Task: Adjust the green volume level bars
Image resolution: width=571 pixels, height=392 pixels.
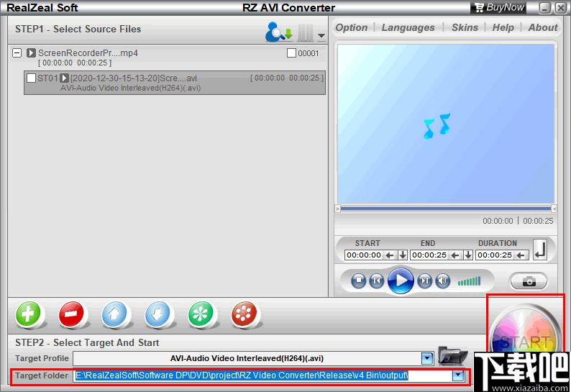Action: (x=469, y=281)
